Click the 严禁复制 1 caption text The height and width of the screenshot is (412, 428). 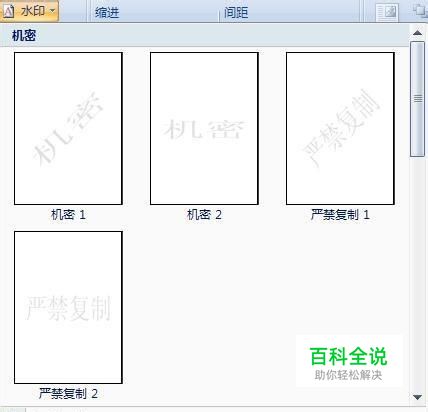(x=340, y=214)
